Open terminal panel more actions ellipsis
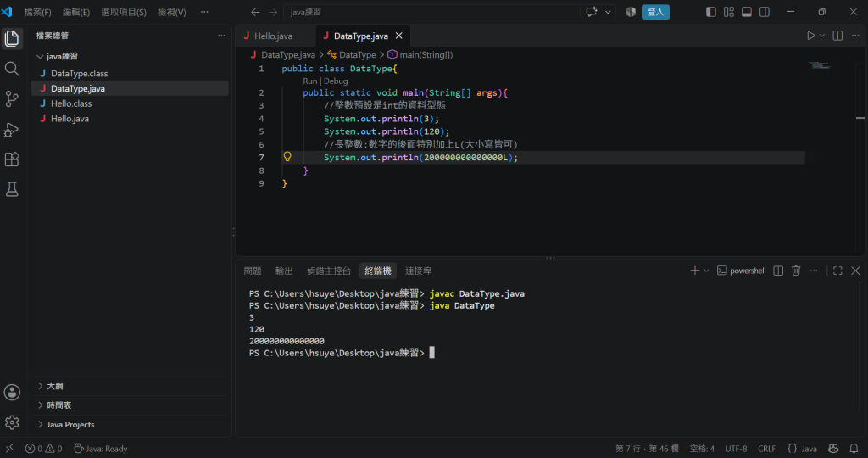The height and width of the screenshot is (458, 868). [814, 271]
